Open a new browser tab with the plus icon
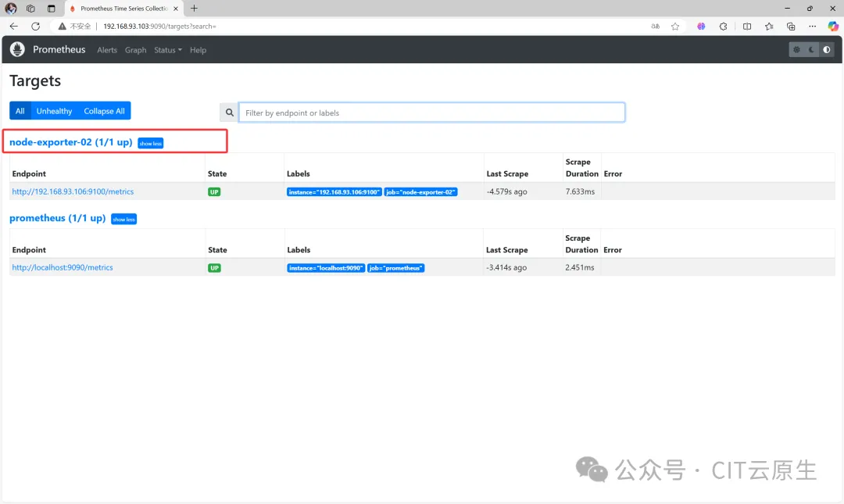The image size is (844, 504). 195,8
